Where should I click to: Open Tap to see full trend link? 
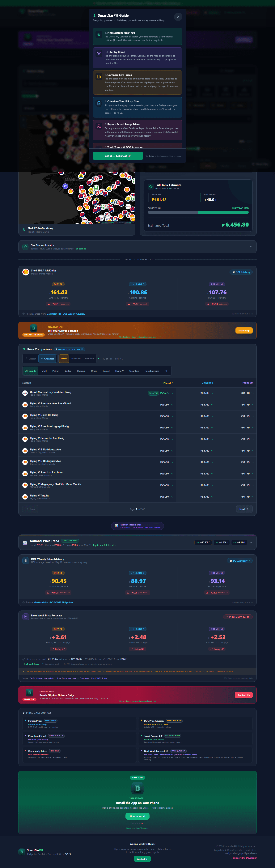click(x=104, y=545)
